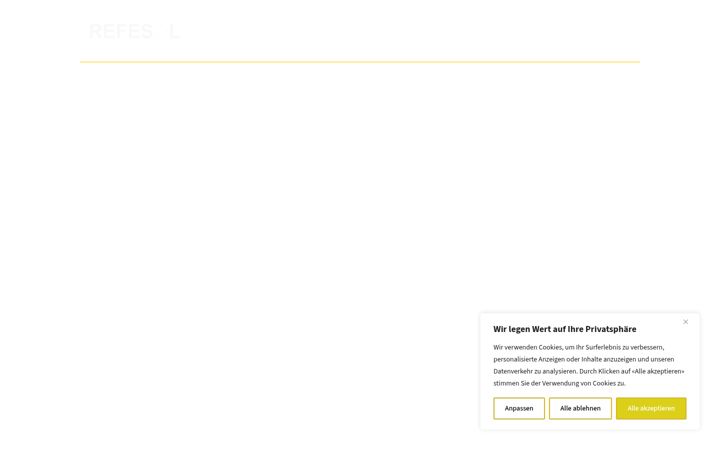
Task: Click the faded REFES logo at top
Action: click(134, 32)
